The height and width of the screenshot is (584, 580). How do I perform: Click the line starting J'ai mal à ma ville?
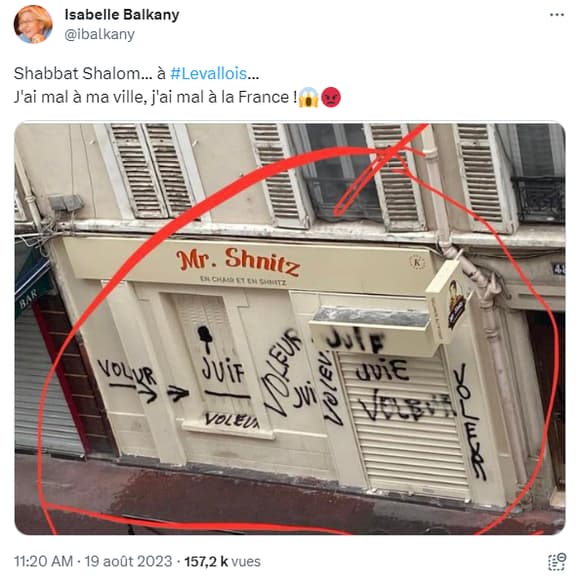point(177,97)
